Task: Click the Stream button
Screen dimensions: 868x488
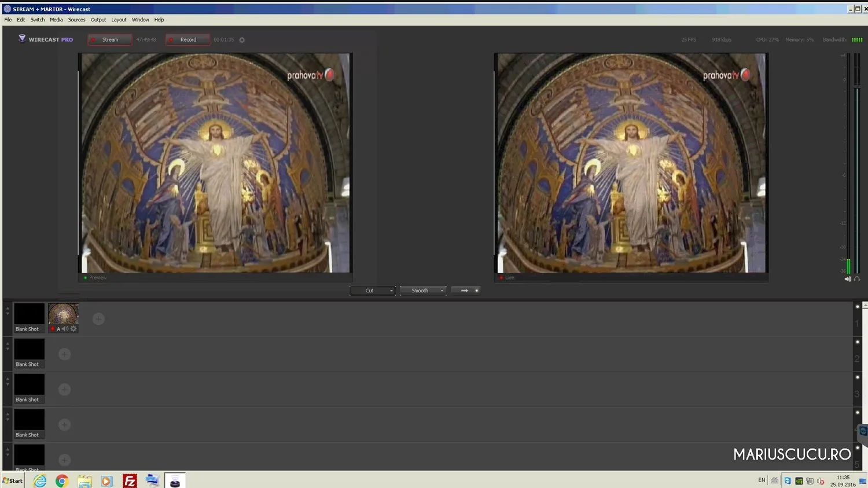Action: 110,40
